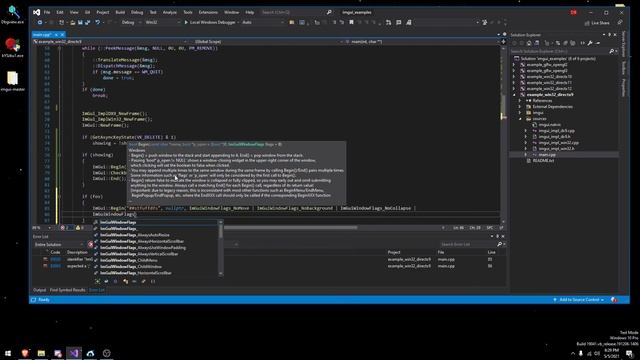
Task: Expand the References node
Action: (520, 100)
